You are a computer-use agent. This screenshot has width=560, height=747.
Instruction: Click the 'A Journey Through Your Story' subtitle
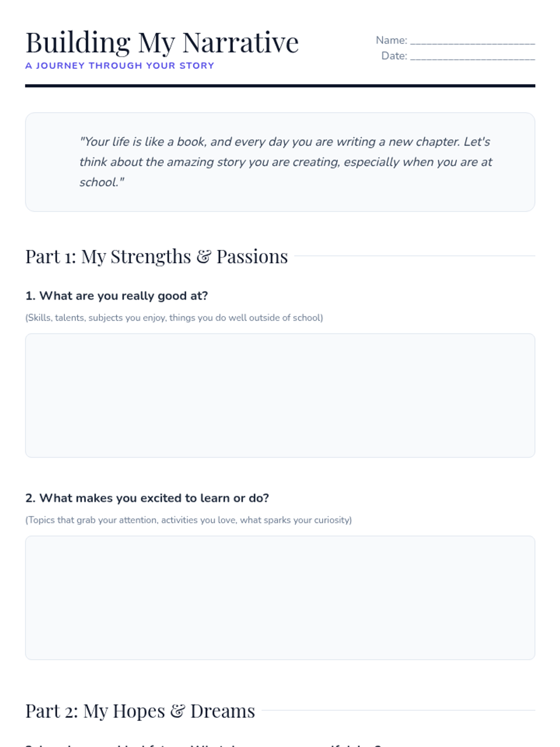119,66
